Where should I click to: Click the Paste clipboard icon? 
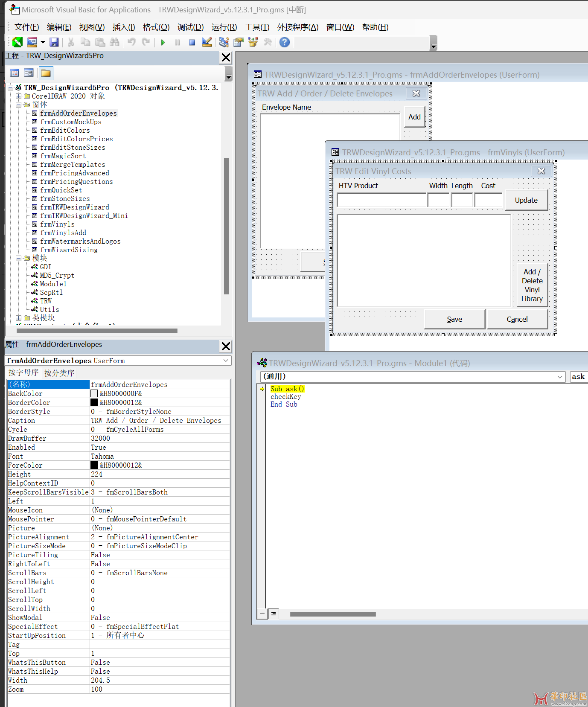point(100,42)
